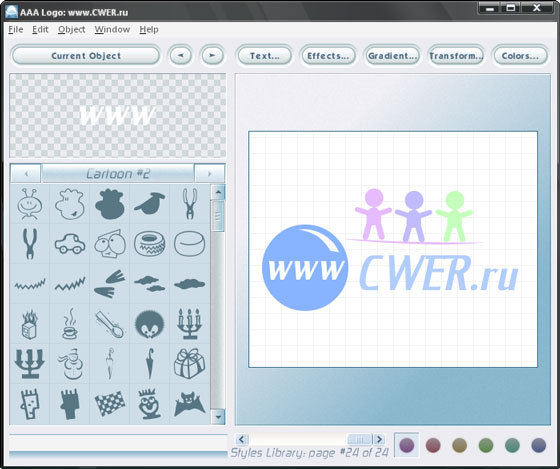The image size is (560, 469).
Task: Click the smiling alien shape icon
Action: click(x=30, y=204)
